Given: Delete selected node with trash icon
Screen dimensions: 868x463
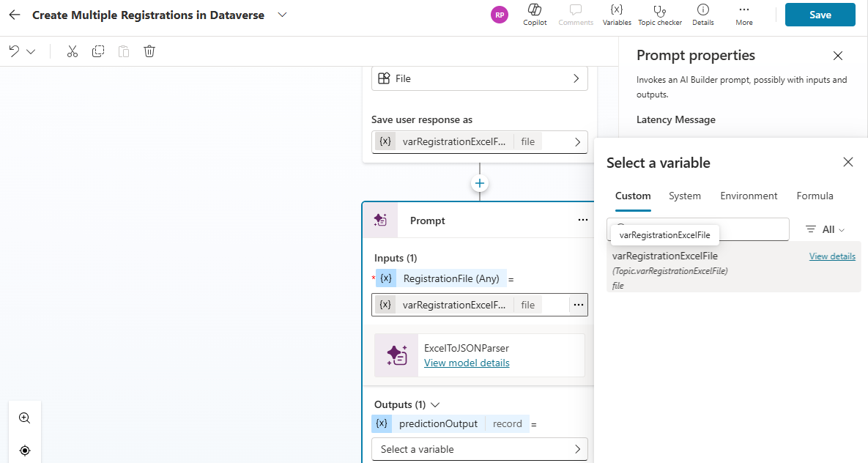Looking at the screenshot, I should [x=149, y=51].
